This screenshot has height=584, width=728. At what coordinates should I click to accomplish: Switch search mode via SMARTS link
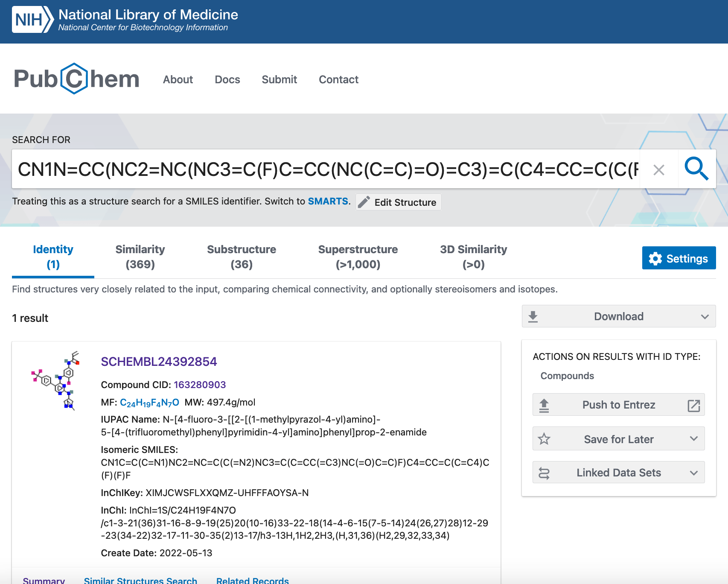pyautogui.click(x=328, y=201)
